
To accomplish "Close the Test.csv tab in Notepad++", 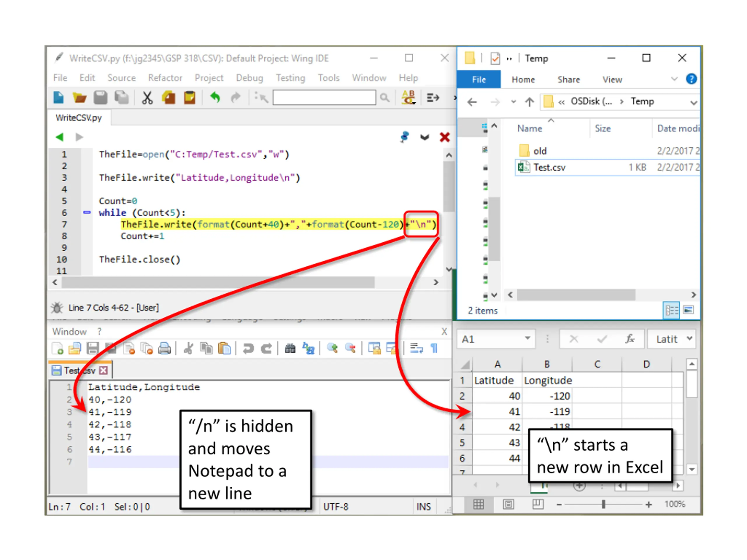I will click(104, 370).
